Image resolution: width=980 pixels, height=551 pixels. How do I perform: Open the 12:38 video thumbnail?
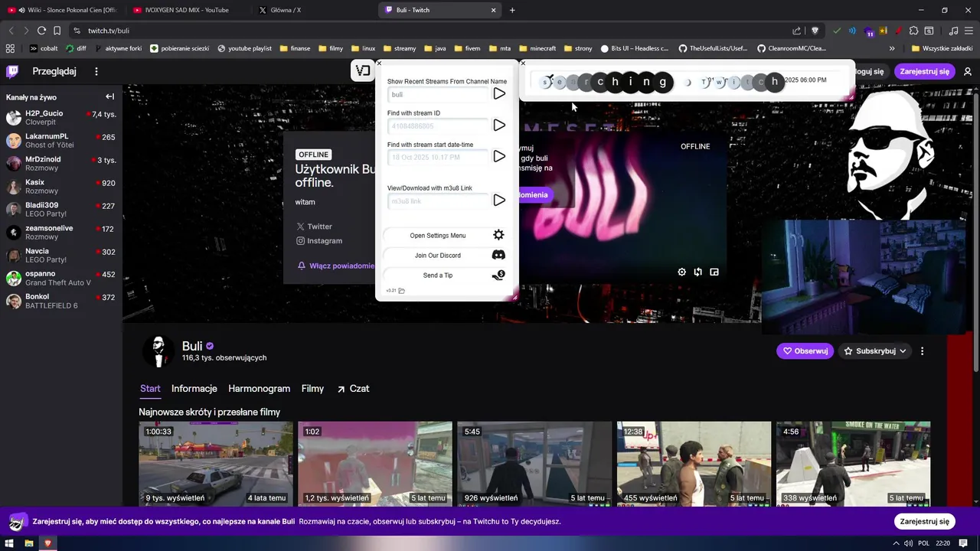(694, 464)
